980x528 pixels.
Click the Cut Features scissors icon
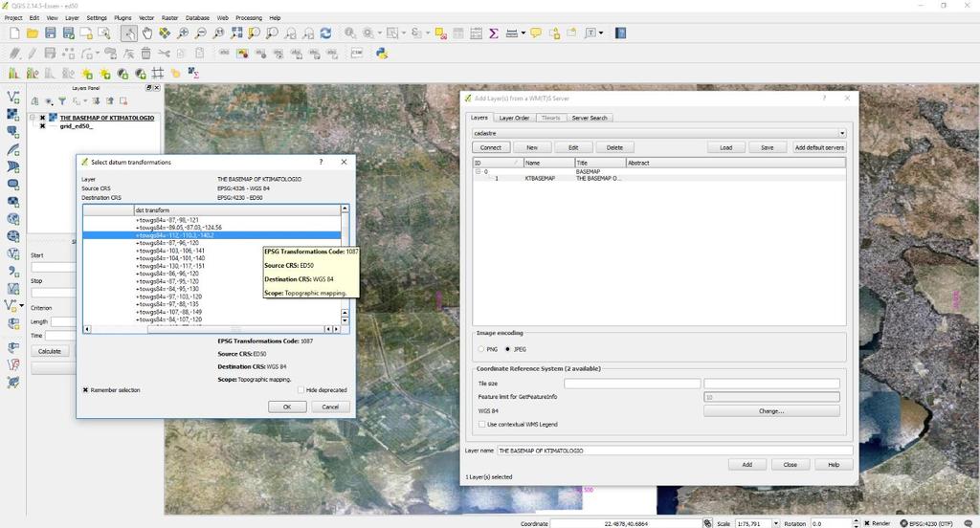coord(164,54)
